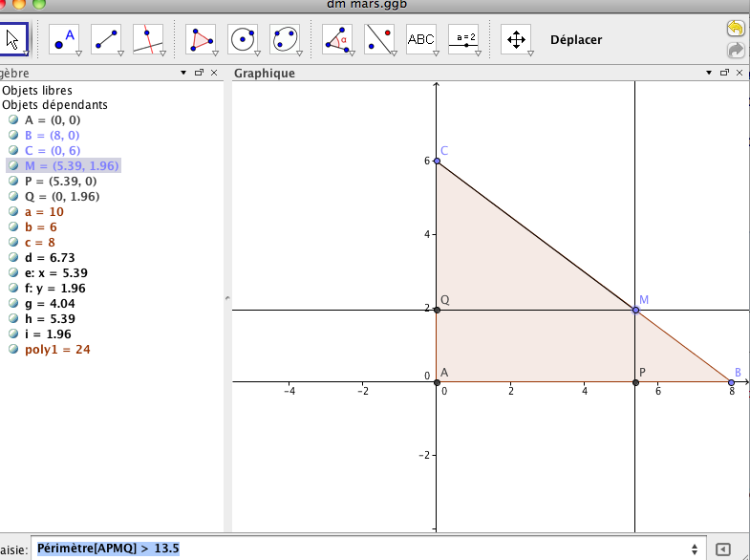Hide the poly1 object via its bullet
The image size is (750, 560).
(13, 350)
